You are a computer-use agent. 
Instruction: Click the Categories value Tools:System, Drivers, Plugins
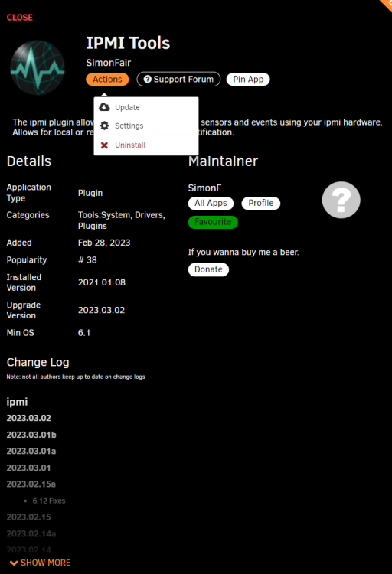(x=122, y=220)
